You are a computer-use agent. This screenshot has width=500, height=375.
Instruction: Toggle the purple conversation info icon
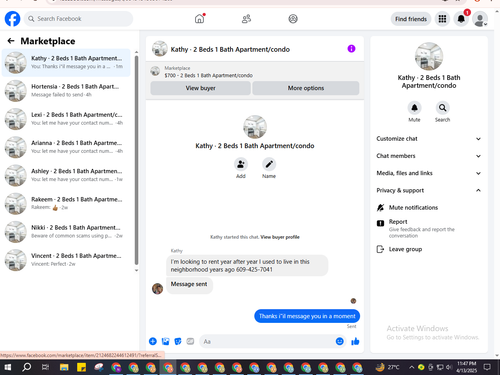(351, 49)
